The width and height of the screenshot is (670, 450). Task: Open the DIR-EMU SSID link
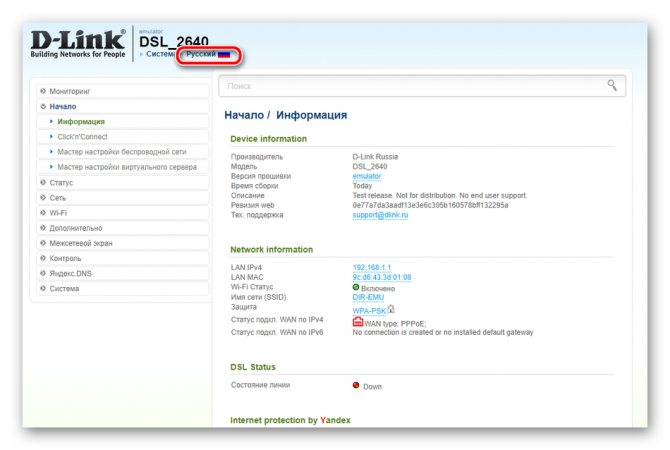point(368,297)
